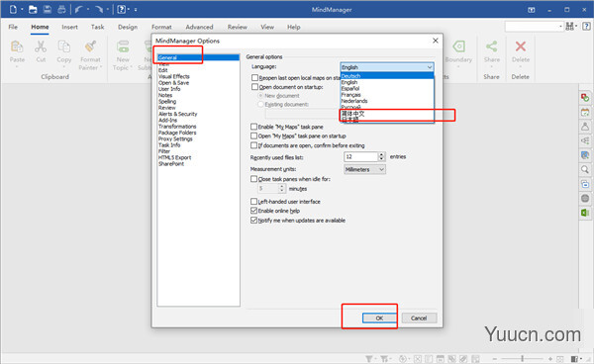Click the Boundary icon in ribbon

pyautogui.click(x=458, y=46)
